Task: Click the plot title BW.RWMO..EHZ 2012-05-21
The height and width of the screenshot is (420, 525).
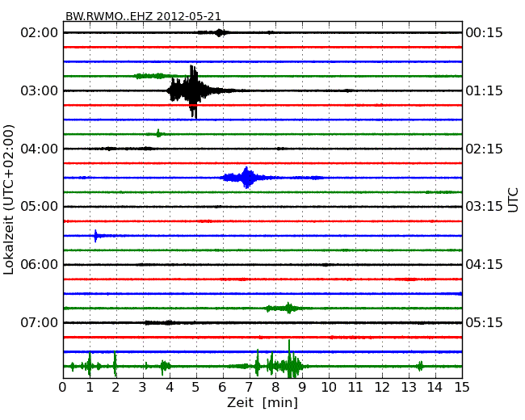Action: (143, 16)
